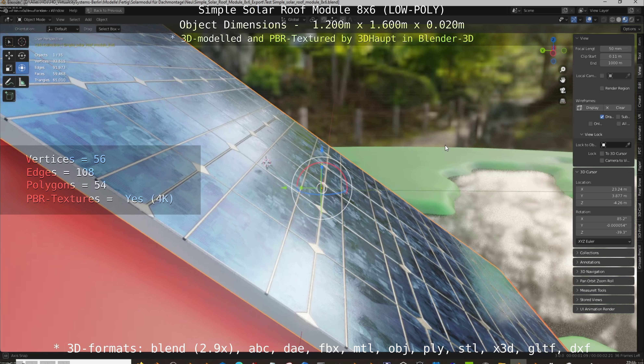The width and height of the screenshot is (644, 364).
Task: Open the Help menu
Action: coord(73,11)
